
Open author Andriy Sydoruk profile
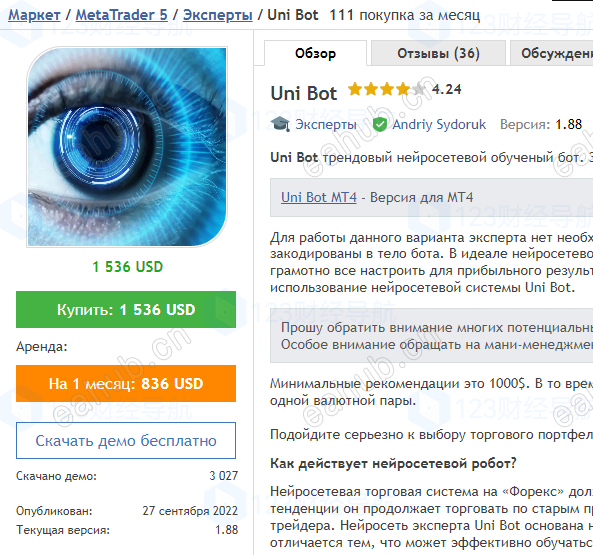coord(439,124)
